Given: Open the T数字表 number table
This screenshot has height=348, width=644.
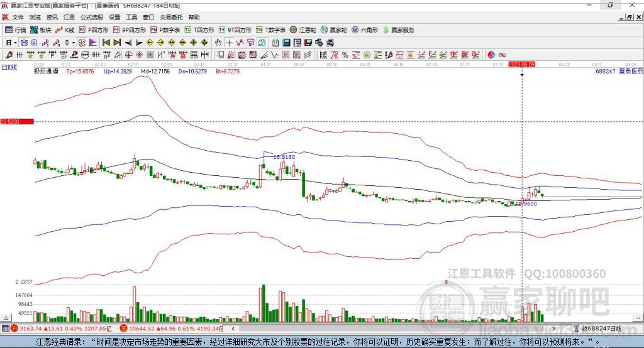Looking at the screenshot, I should (x=270, y=30).
